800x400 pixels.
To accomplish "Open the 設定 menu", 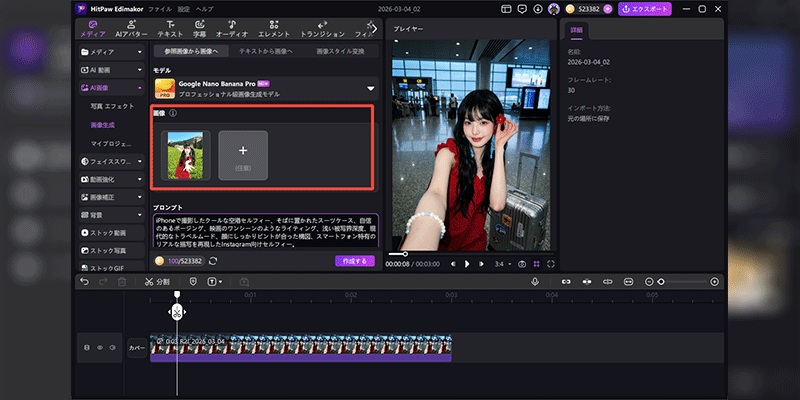I will pos(184,9).
